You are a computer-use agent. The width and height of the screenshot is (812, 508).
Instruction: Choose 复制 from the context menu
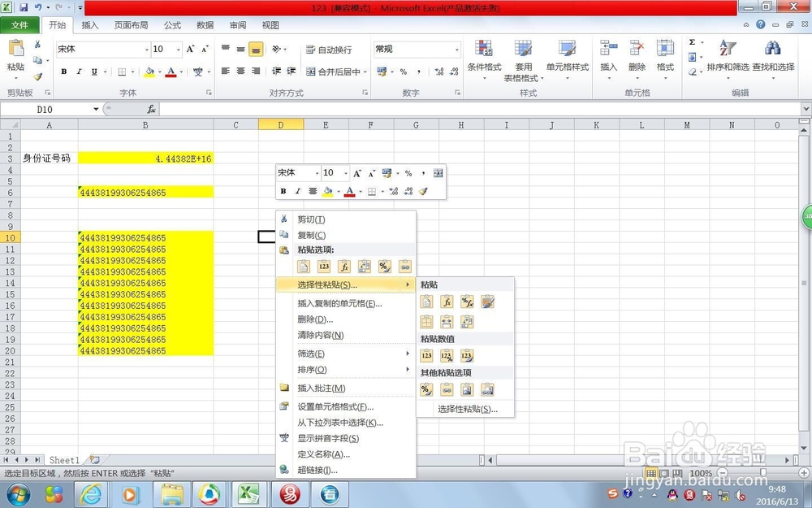pos(312,233)
